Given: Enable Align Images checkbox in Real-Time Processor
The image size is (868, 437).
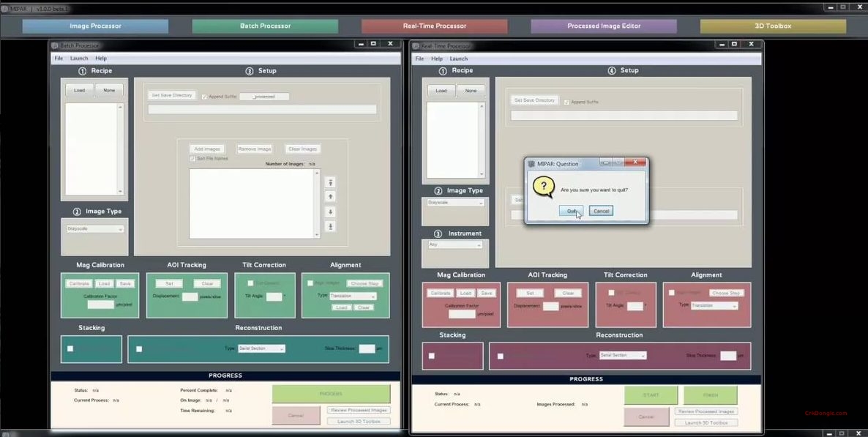Looking at the screenshot, I should [671, 293].
